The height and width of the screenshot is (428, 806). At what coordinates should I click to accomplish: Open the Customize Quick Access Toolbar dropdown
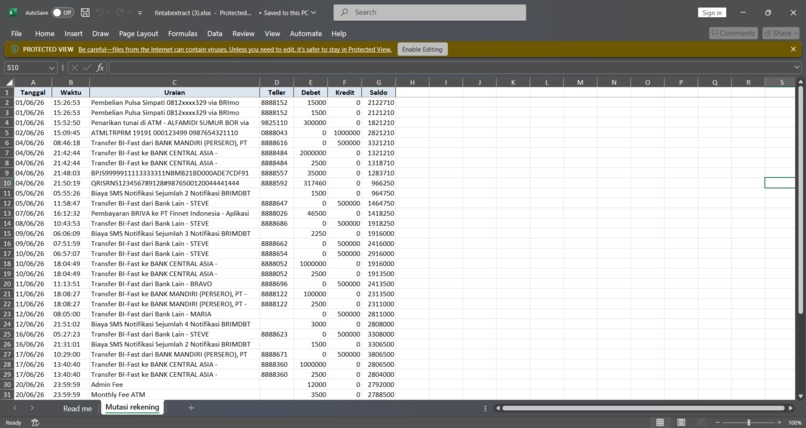click(140, 12)
